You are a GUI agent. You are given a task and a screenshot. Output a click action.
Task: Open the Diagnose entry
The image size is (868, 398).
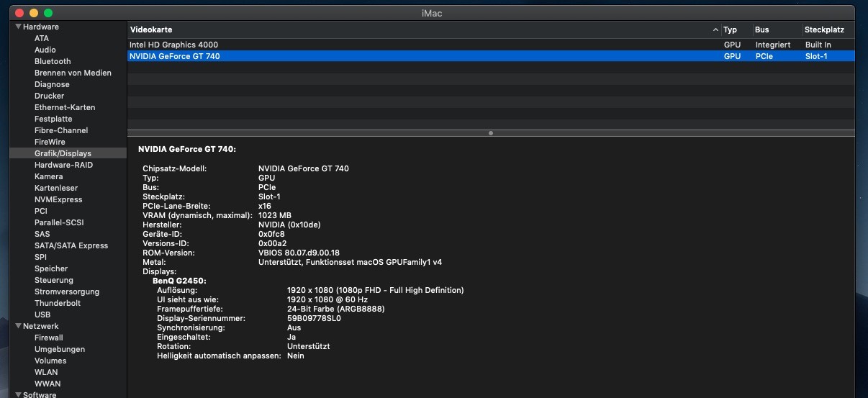pyautogui.click(x=52, y=84)
